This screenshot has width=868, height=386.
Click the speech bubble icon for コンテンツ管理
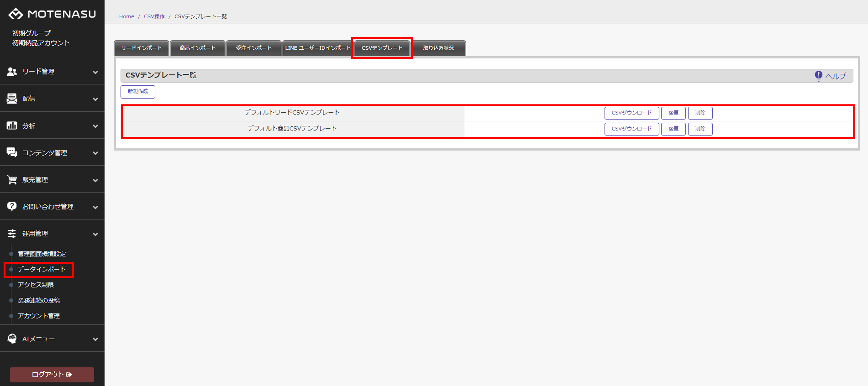pyautogui.click(x=12, y=153)
